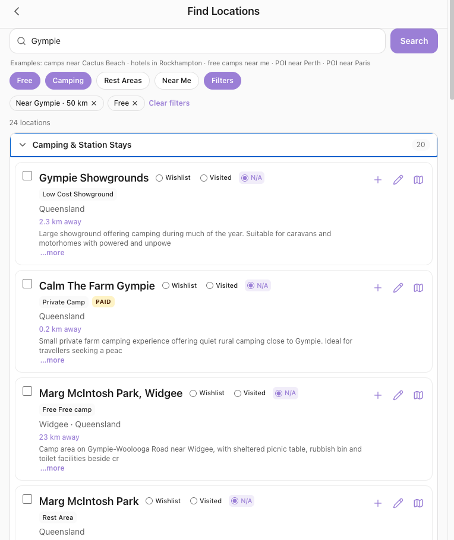
Task: Add Marg McIntosh Park, Widgee with plus
Action: 378,395
